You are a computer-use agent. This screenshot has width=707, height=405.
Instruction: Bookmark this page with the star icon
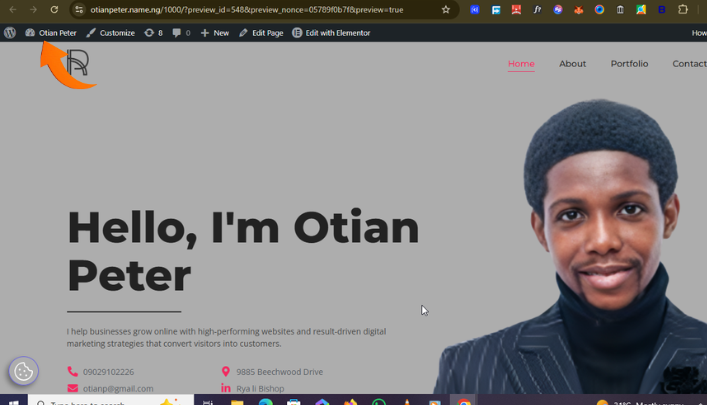click(x=446, y=10)
